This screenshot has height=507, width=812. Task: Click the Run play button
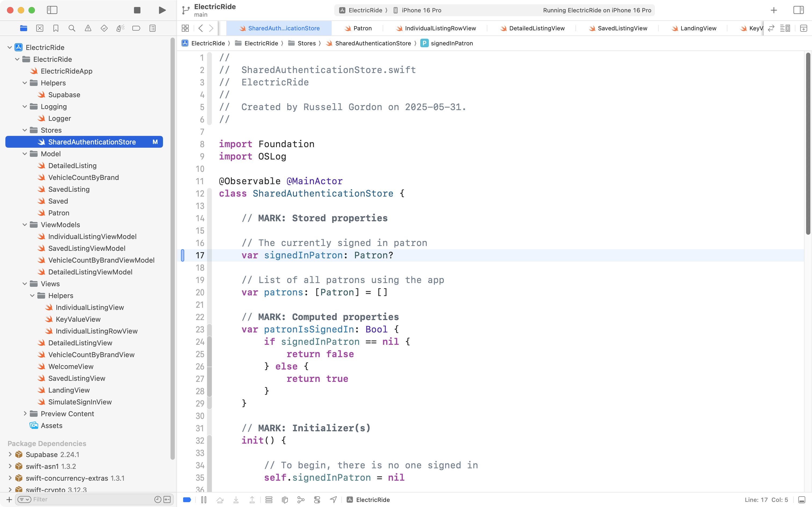click(x=162, y=10)
